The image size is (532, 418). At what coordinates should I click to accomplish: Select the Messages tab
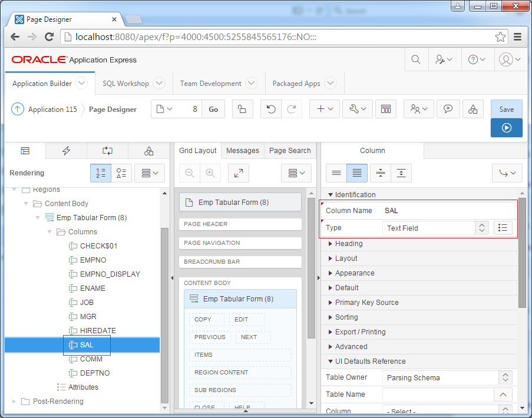(243, 151)
